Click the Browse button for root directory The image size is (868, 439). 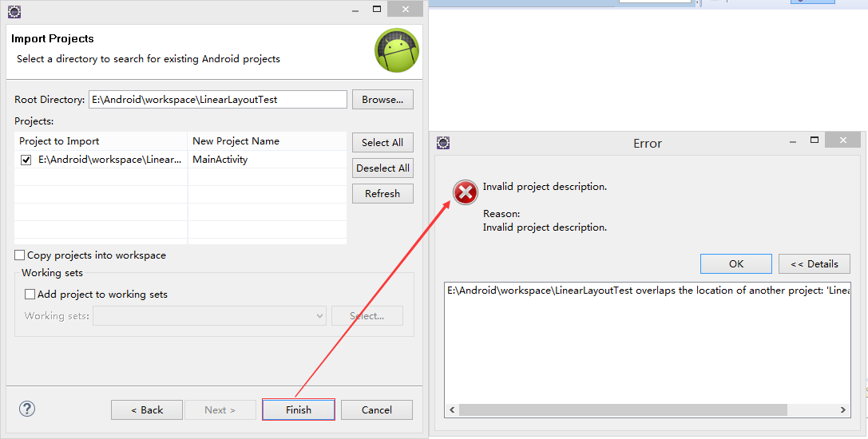(x=382, y=100)
